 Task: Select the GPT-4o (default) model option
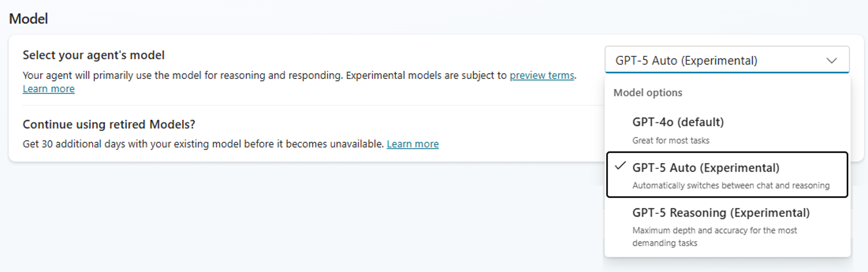pyautogui.click(x=727, y=130)
